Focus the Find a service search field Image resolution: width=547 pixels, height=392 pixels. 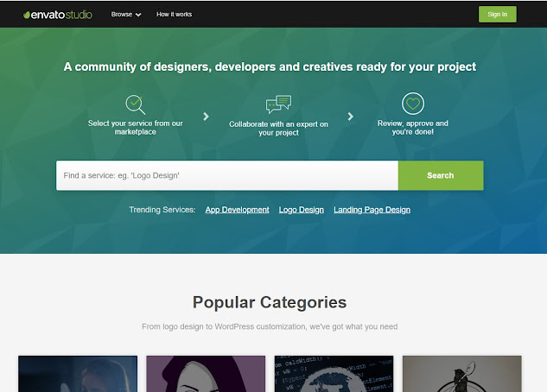click(227, 175)
